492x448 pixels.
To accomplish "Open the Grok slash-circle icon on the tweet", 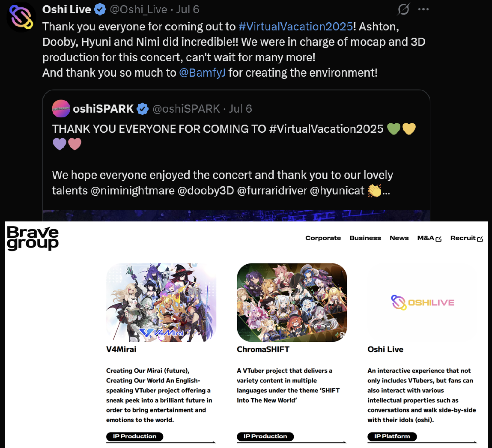I will (x=403, y=9).
